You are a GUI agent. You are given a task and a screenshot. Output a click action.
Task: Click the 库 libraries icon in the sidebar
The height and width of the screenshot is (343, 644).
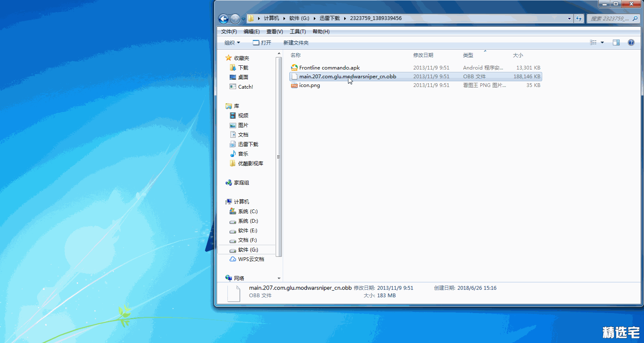point(228,106)
